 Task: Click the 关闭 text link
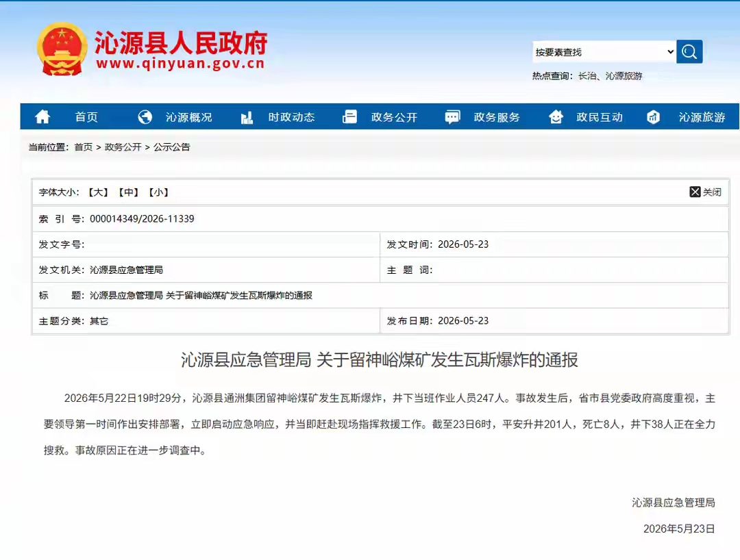712,192
